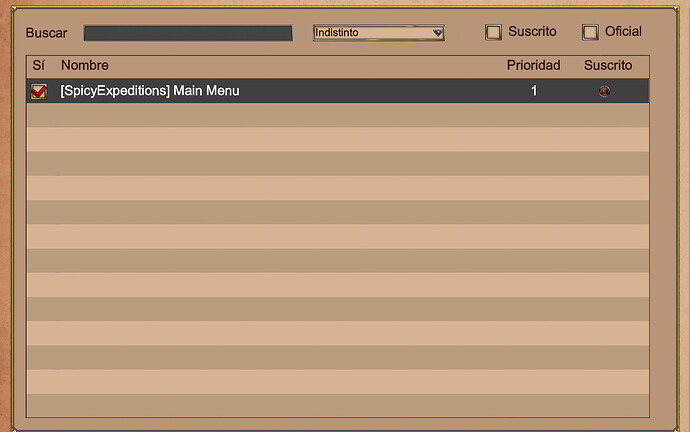
Task: Open the Indistinto filter dropdown
Action: (x=378, y=33)
